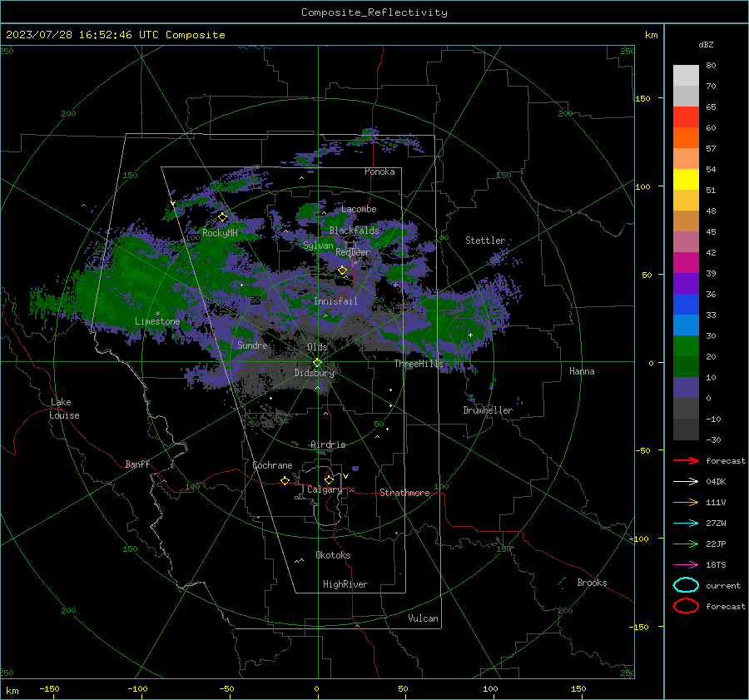749x700 pixels.
Task: Click the Okotoks city label
Action: pyautogui.click(x=333, y=555)
